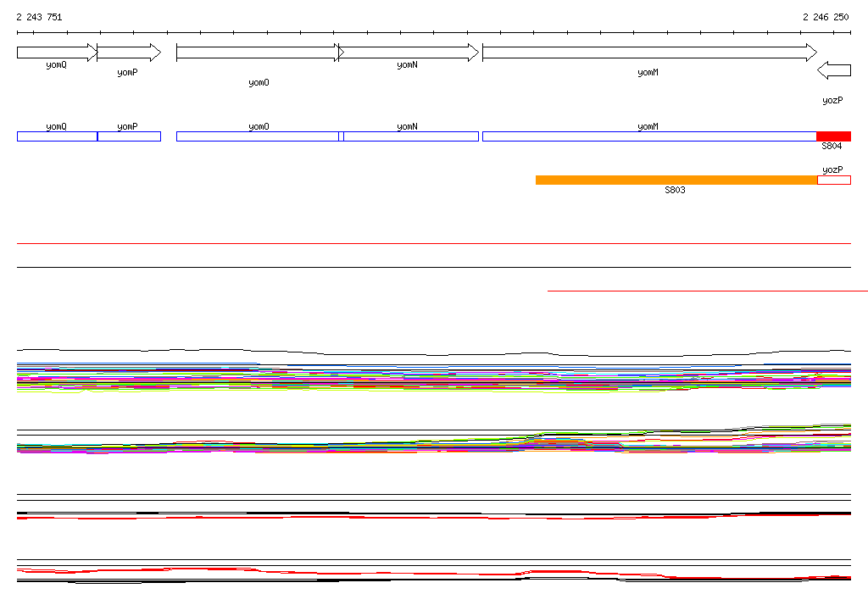
Task: Click the start coordinate 2 243 751
Action: 39,17
